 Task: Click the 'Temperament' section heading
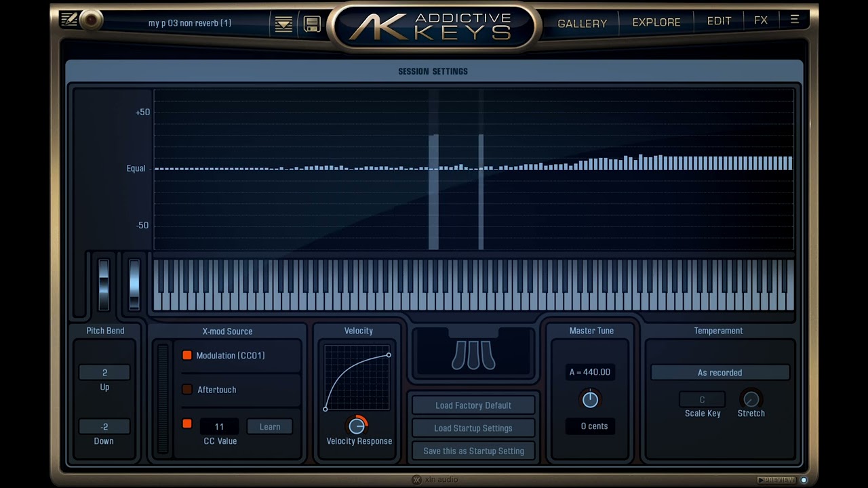[718, 331]
